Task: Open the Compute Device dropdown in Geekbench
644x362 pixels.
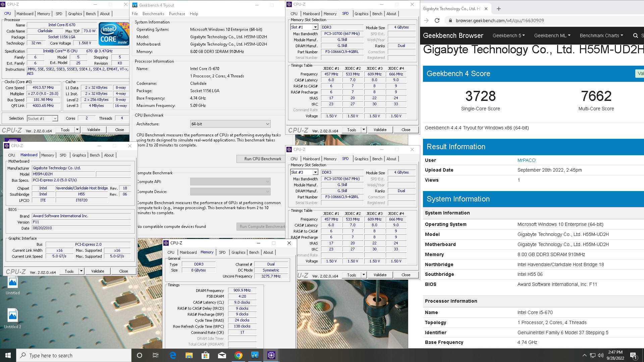Action: point(230,192)
